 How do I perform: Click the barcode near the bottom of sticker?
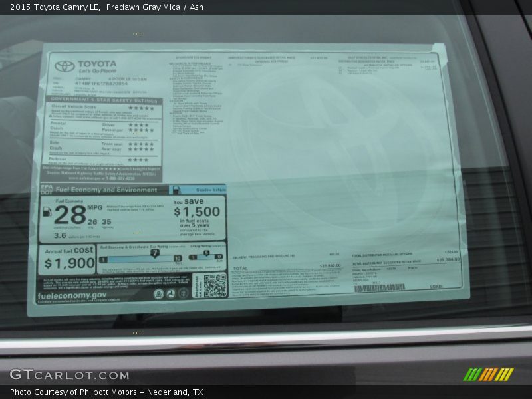[378, 287]
